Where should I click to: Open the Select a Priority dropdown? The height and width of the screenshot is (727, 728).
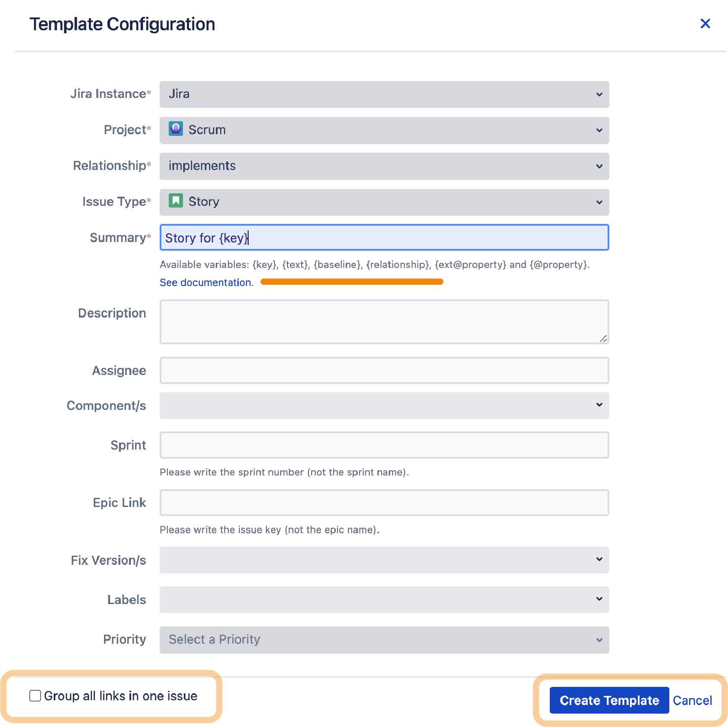[384, 640]
